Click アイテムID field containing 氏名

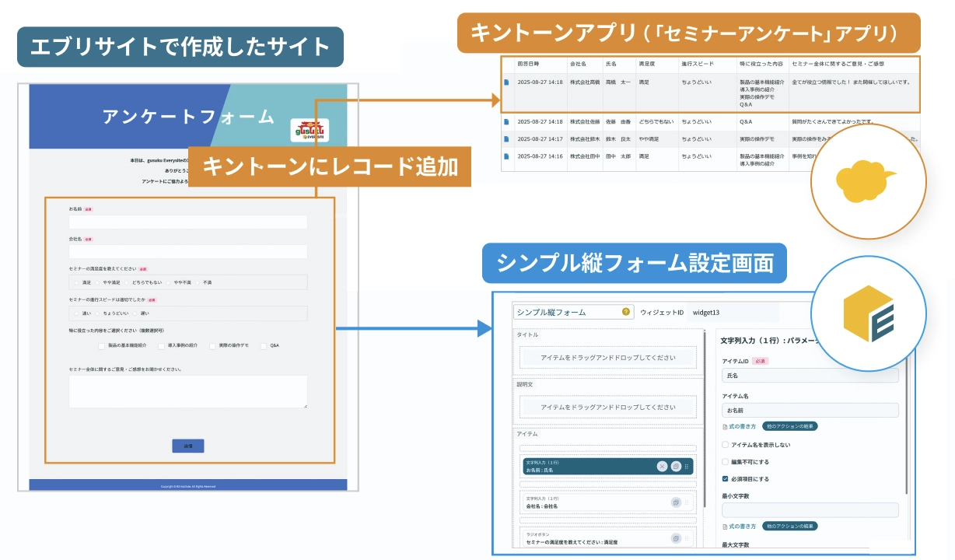(x=810, y=376)
